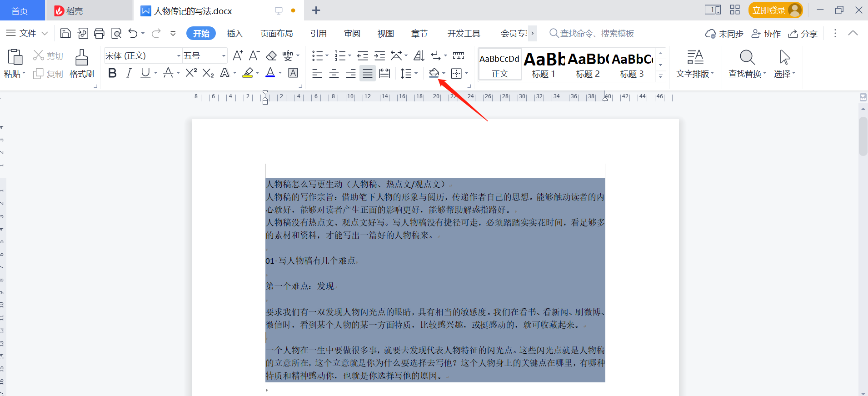Open the font size dropdown
This screenshot has width=868, height=396.
click(x=224, y=56)
